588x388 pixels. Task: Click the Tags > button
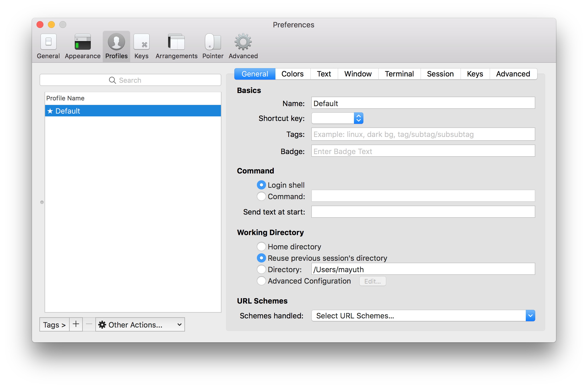tap(54, 325)
